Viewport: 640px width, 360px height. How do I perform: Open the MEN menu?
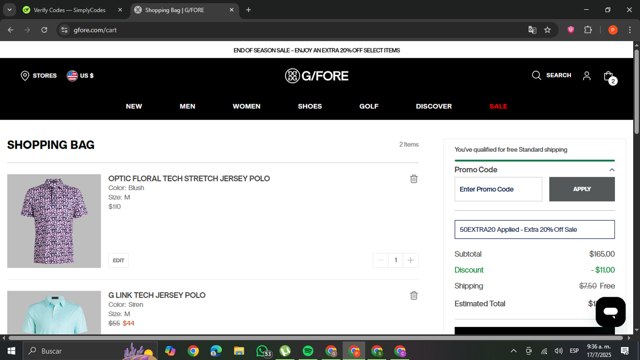click(x=187, y=106)
